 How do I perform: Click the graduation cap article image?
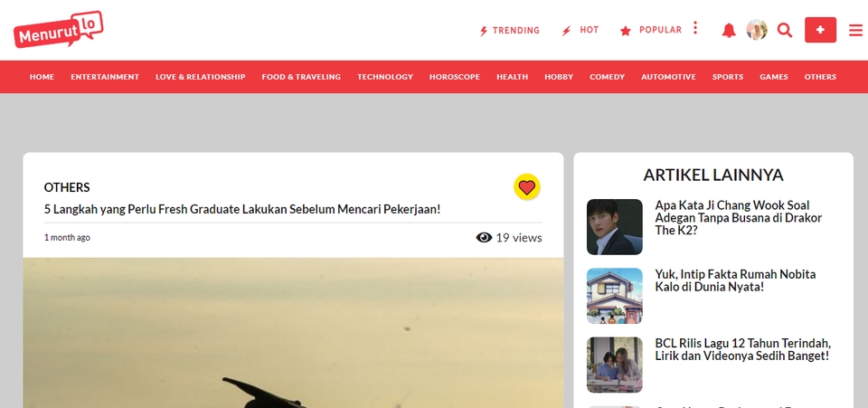click(x=293, y=333)
